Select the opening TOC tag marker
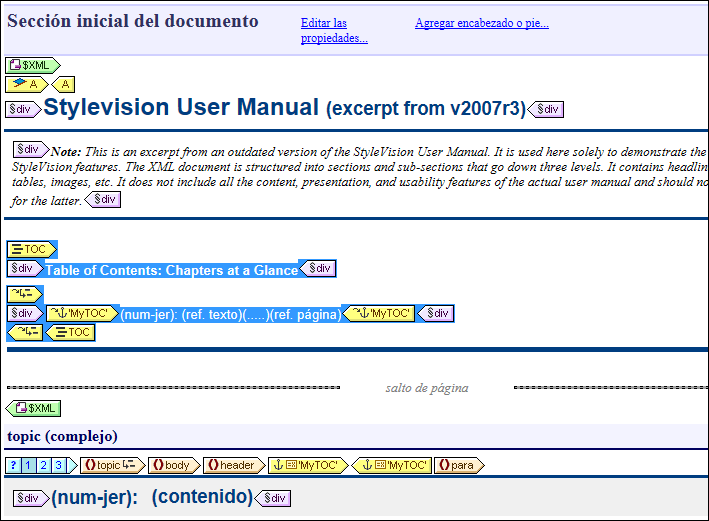The image size is (709, 521). click(32, 249)
